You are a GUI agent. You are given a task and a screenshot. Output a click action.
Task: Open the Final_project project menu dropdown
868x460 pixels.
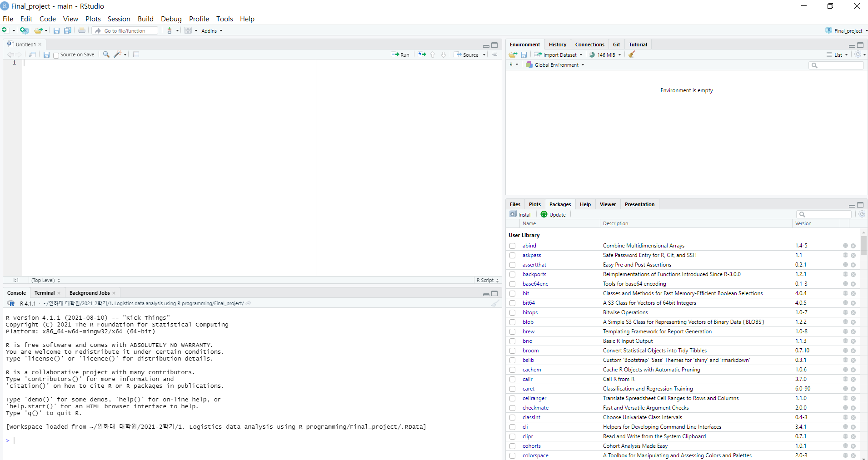click(847, 30)
